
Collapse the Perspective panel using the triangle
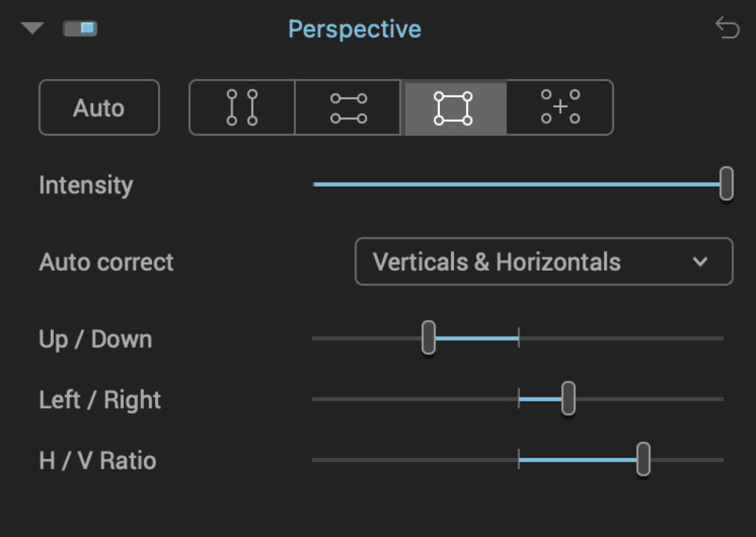32,27
